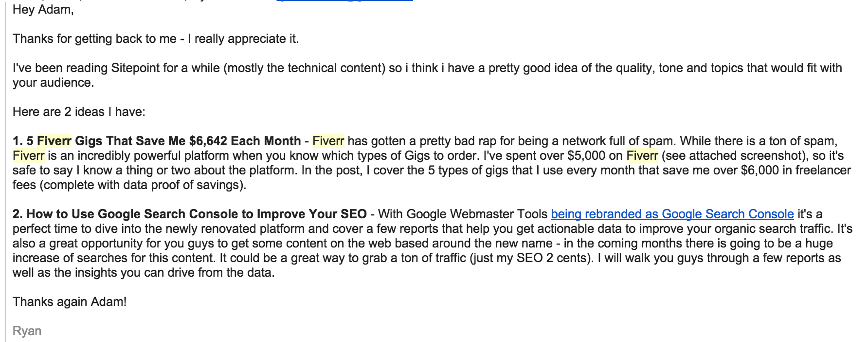
Task: Click the '$6,642' amount in the bold heading
Action: [x=208, y=141]
